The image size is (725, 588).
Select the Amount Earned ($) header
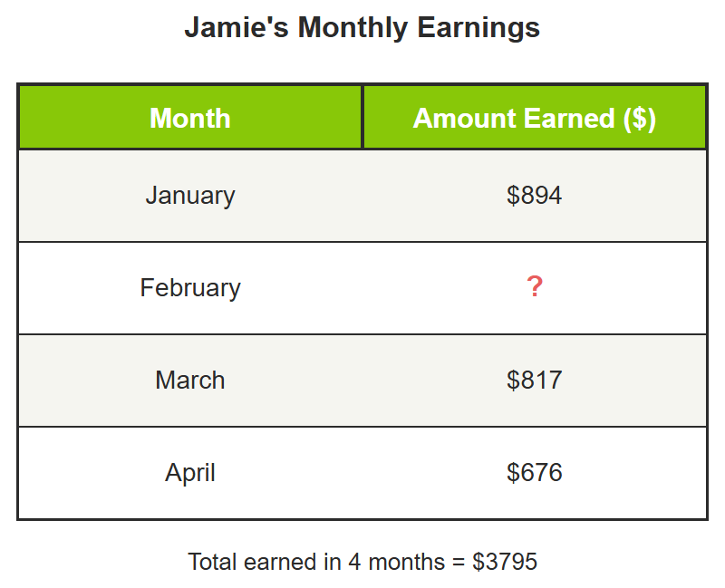[x=535, y=118]
